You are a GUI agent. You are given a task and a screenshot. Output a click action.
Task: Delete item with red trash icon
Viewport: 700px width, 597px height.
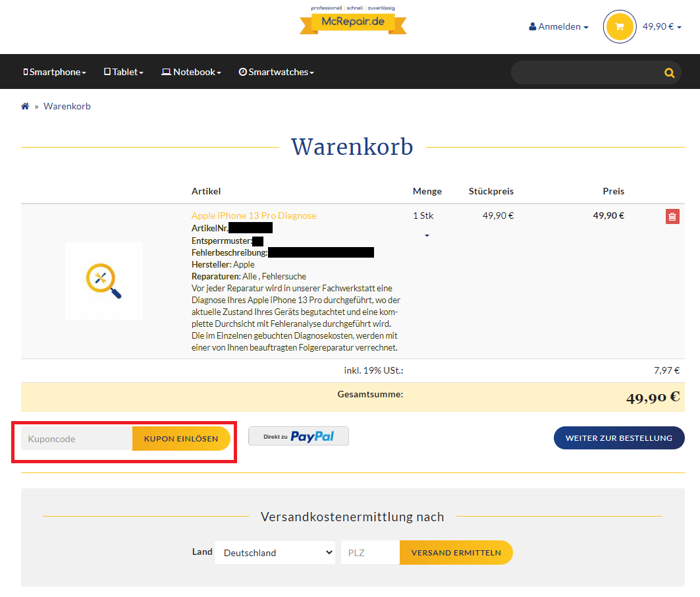pyautogui.click(x=672, y=217)
